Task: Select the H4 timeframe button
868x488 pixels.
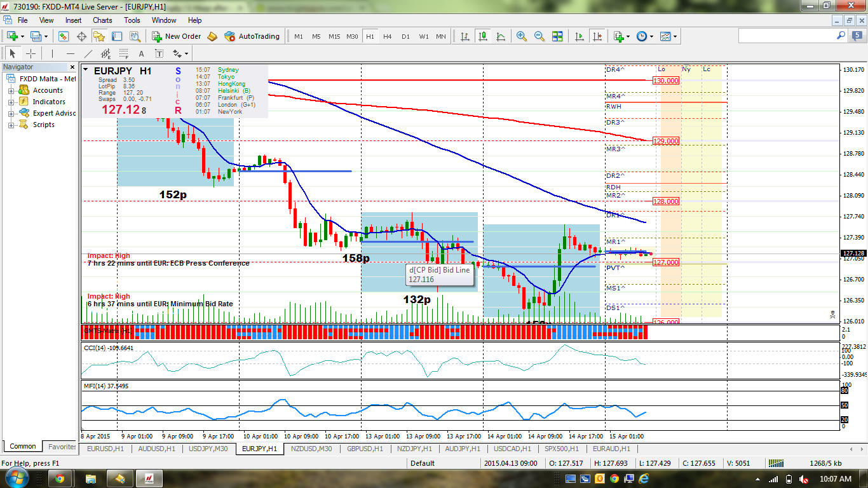Action: point(388,36)
